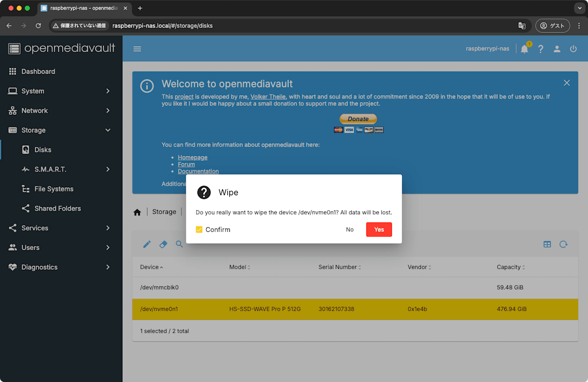Click the eraser wipe icon in toolbar
Viewport: 588px width, 382px height.
pyautogui.click(x=164, y=244)
